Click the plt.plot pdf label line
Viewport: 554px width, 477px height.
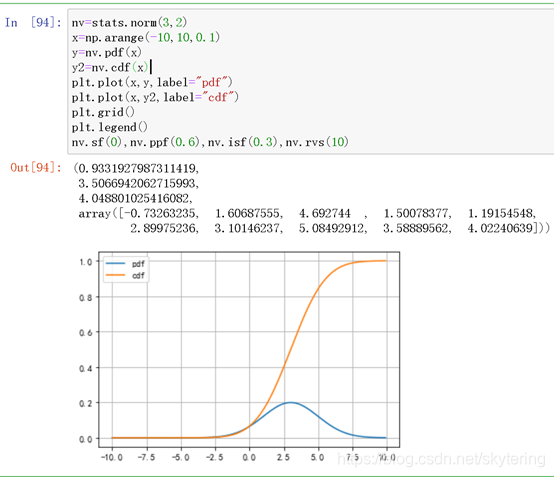click(152, 83)
